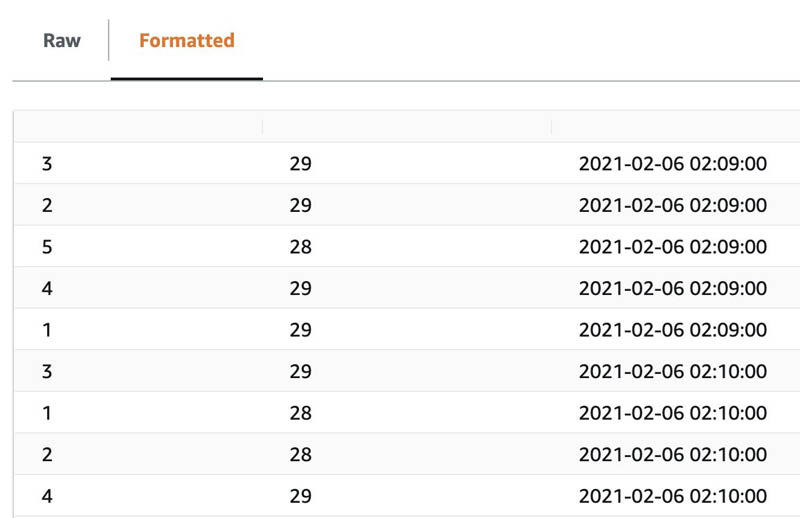Image resolution: width=800 pixels, height=518 pixels.
Task: Click the 1 in the 02:09:00 row
Action: pyautogui.click(x=47, y=330)
